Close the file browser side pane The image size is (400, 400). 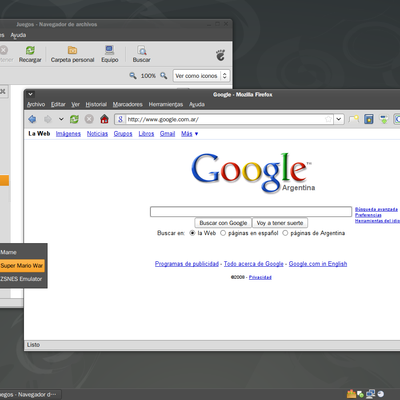[x=3, y=91]
